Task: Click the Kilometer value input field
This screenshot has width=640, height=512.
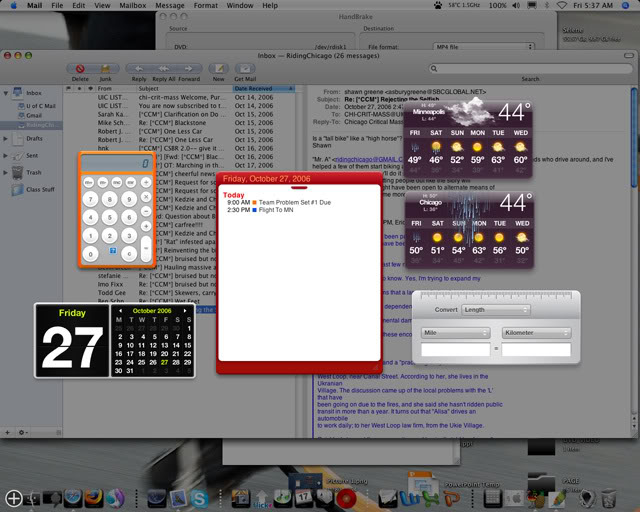Action: pos(536,349)
